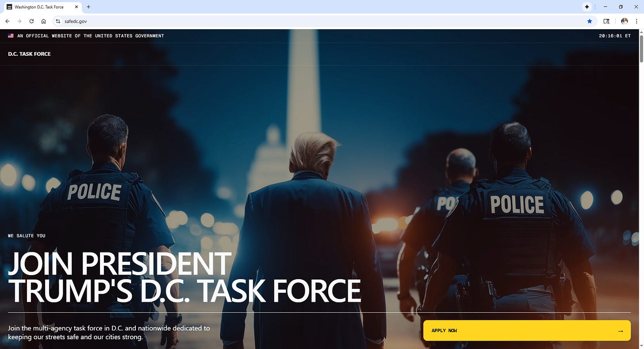Select the Washington D.C. Task Force tab

click(42, 7)
